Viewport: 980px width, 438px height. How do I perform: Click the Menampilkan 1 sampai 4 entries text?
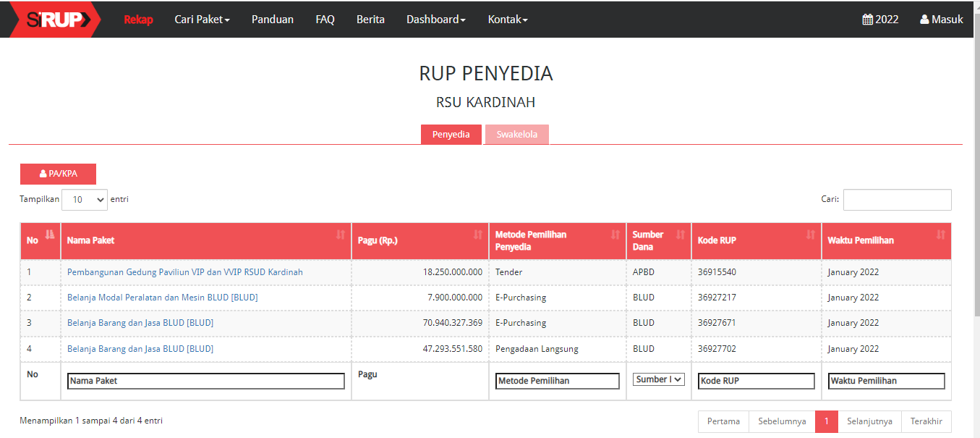tap(91, 420)
